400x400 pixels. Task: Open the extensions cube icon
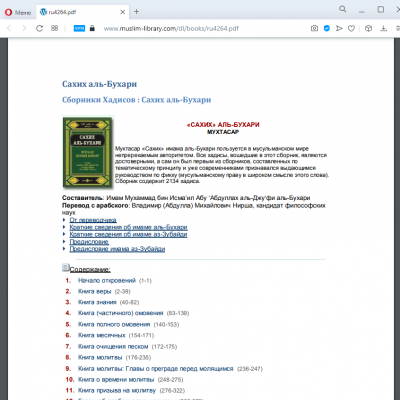pyautogui.click(x=368, y=29)
